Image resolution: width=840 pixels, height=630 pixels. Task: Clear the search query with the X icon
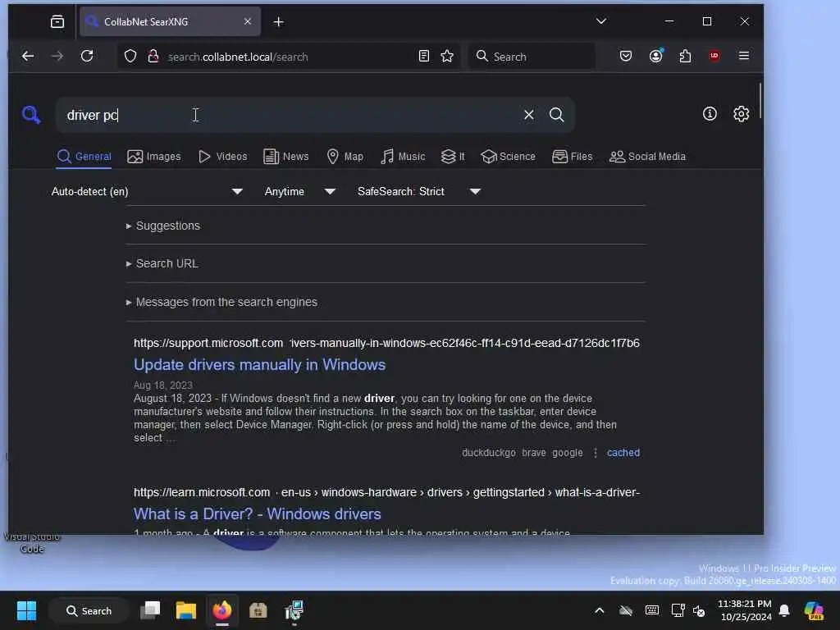[x=529, y=115]
